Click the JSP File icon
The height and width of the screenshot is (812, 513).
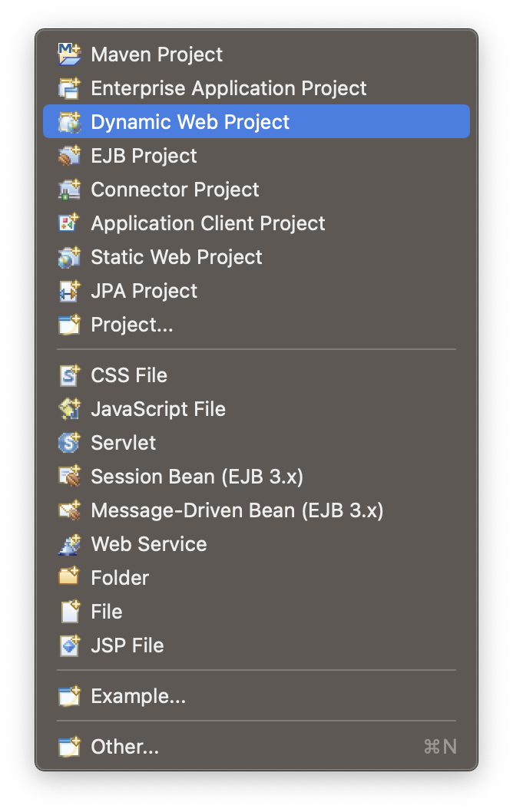click(x=69, y=645)
